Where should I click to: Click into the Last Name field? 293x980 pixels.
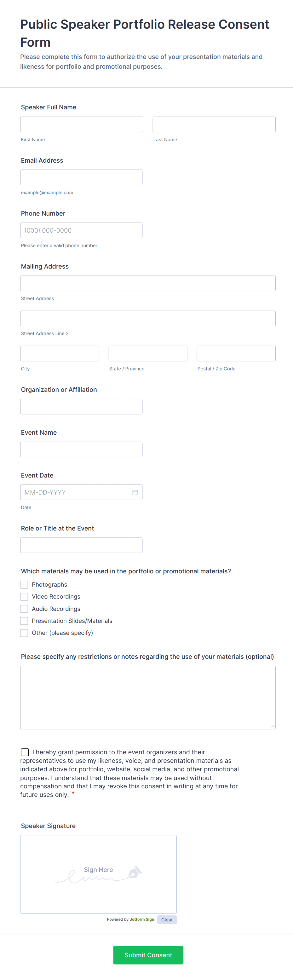pos(214,125)
